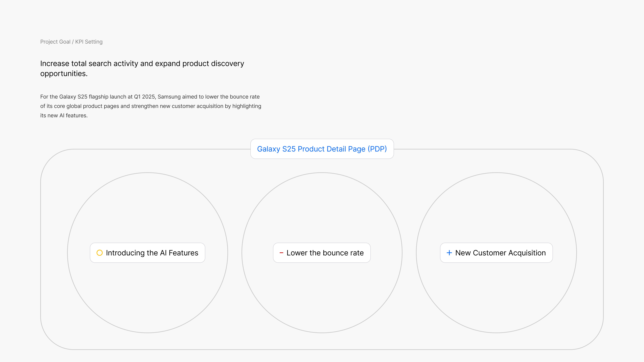
Task: Click empty space inside the middle circle, above bounce rate
Action: (x=322, y=207)
